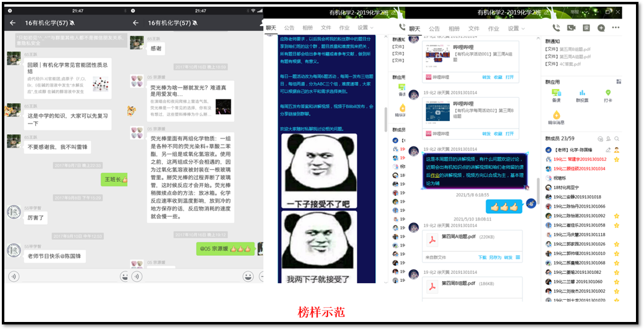
Task: Open 精华消息 highlighted messages
Action: [x=556, y=117]
